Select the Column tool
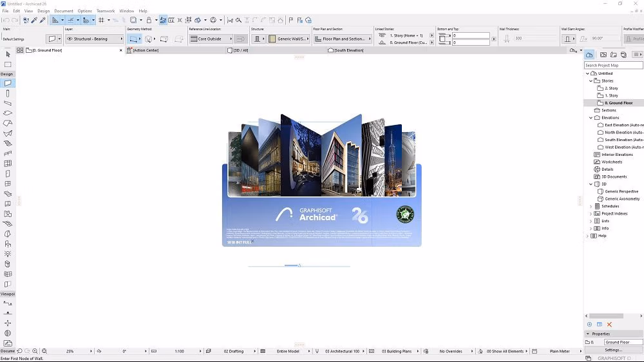Viewport: 644px width, 362px height. (8, 93)
